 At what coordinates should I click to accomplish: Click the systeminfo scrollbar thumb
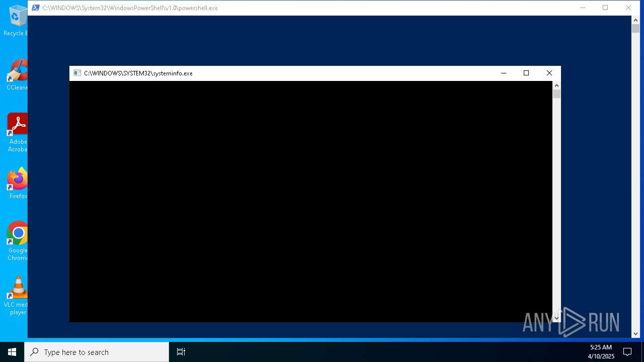tap(556, 94)
